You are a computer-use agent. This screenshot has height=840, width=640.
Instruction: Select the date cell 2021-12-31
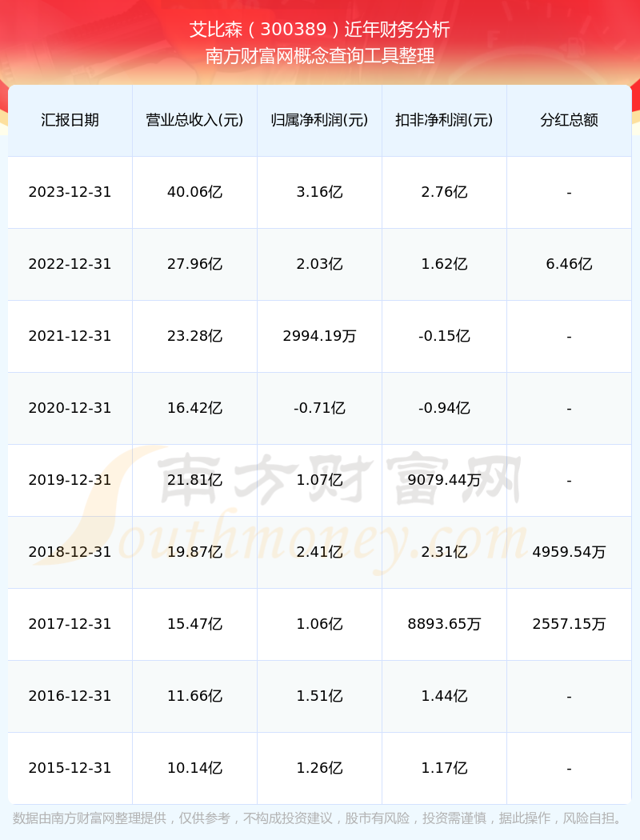pyautogui.click(x=70, y=336)
